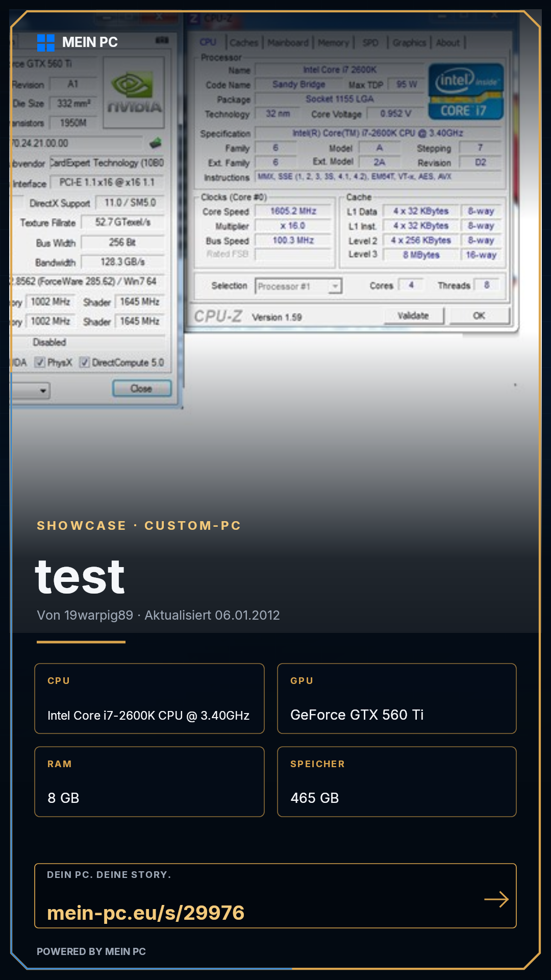The height and width of the screenshot is (980, 551).
Task: Click the SHOWCASE · CUSTOM-PC label
Action: 139,526
